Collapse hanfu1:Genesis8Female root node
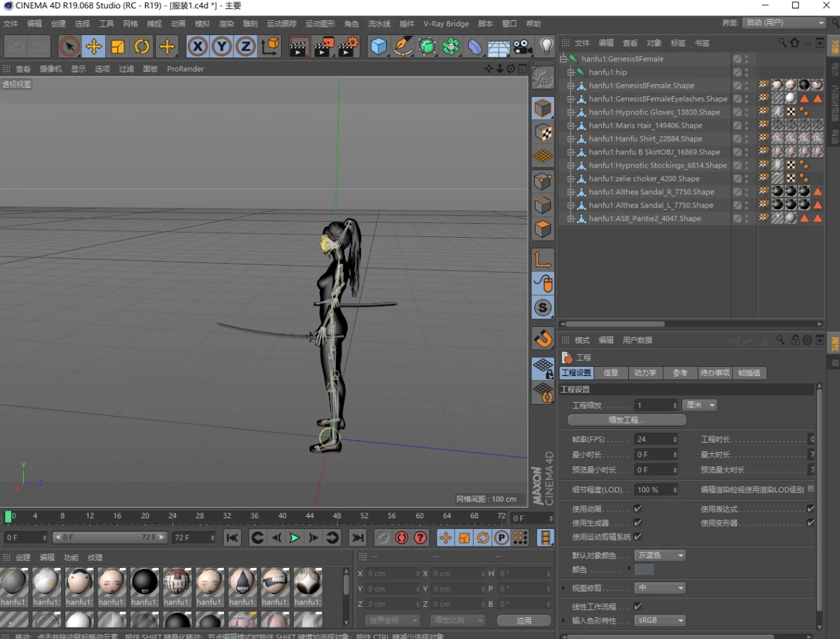840x639 pixels. click(563, 58)
